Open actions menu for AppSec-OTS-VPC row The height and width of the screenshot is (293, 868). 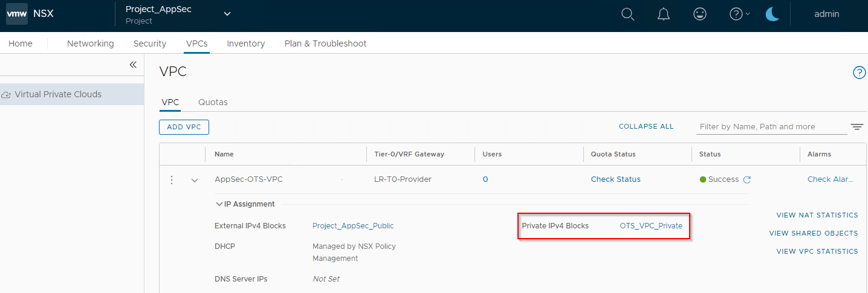click(x=172, y=180)
